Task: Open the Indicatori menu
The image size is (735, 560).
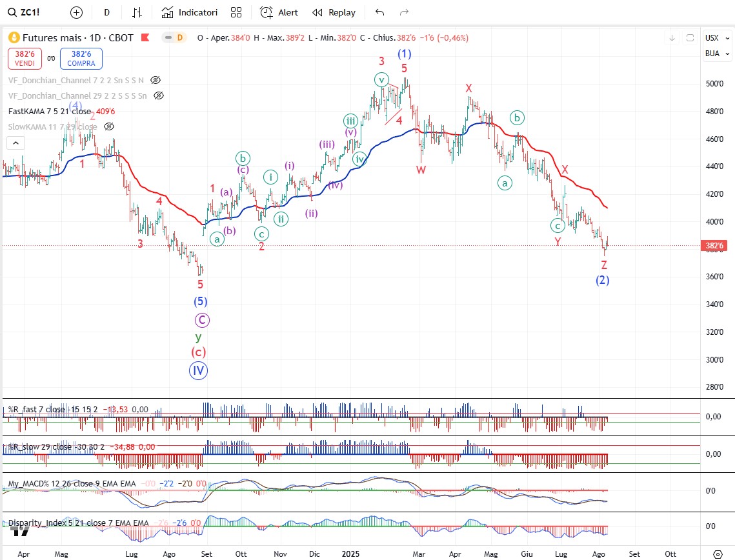Action: coord(189,12)
